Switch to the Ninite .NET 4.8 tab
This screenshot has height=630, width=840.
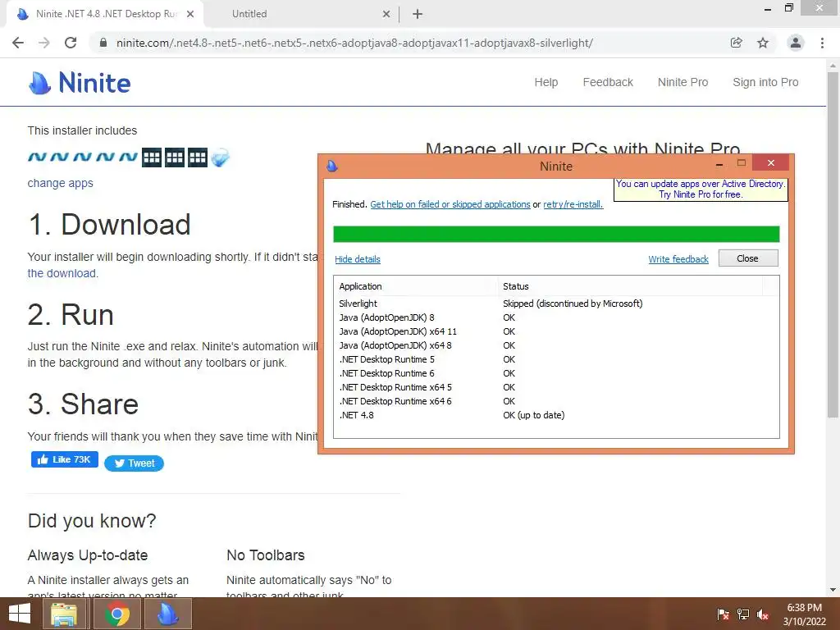[x=104, y=14]
